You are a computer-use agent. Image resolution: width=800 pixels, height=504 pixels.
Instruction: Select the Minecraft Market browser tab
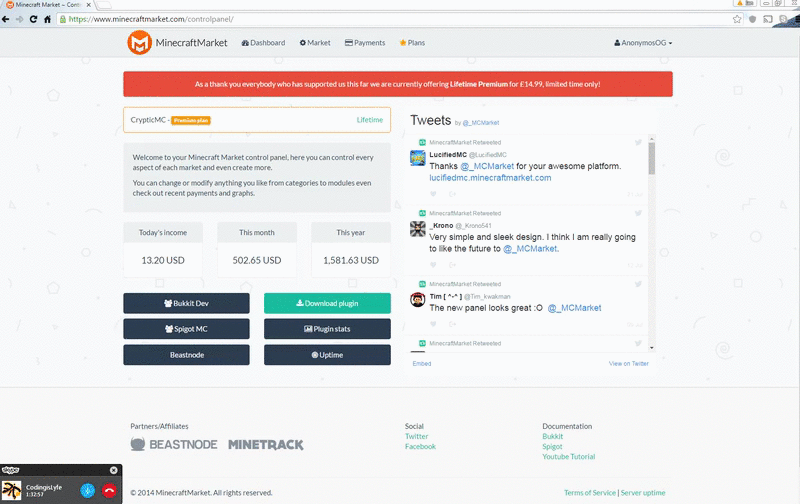pyautogui.click(x=47, y=5)
